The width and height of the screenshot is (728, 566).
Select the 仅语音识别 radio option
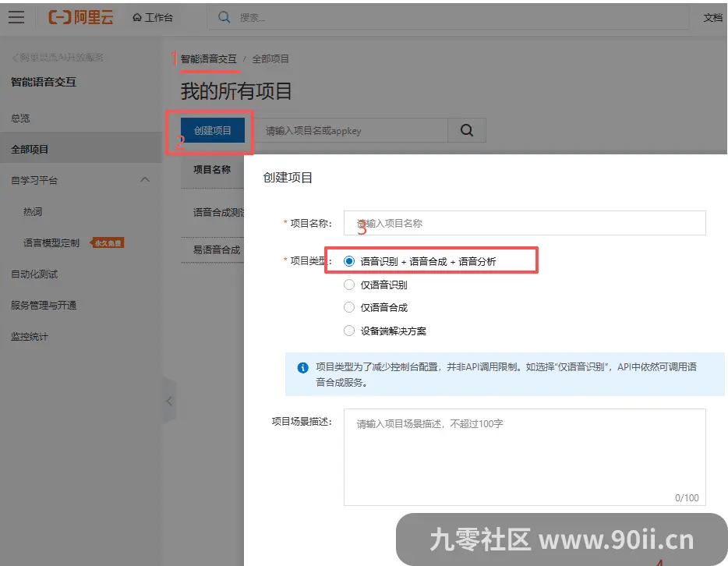pyautogui.click(x=348, y=285)
